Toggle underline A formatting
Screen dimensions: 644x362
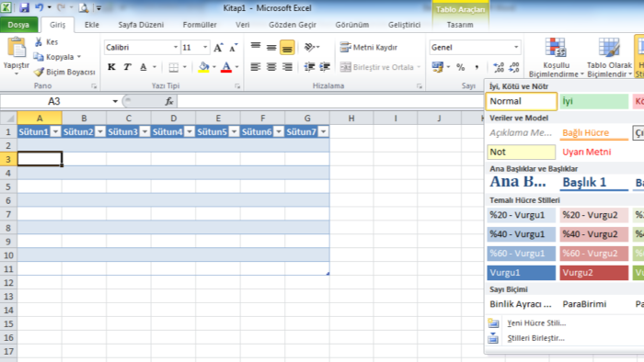point(143,67)
